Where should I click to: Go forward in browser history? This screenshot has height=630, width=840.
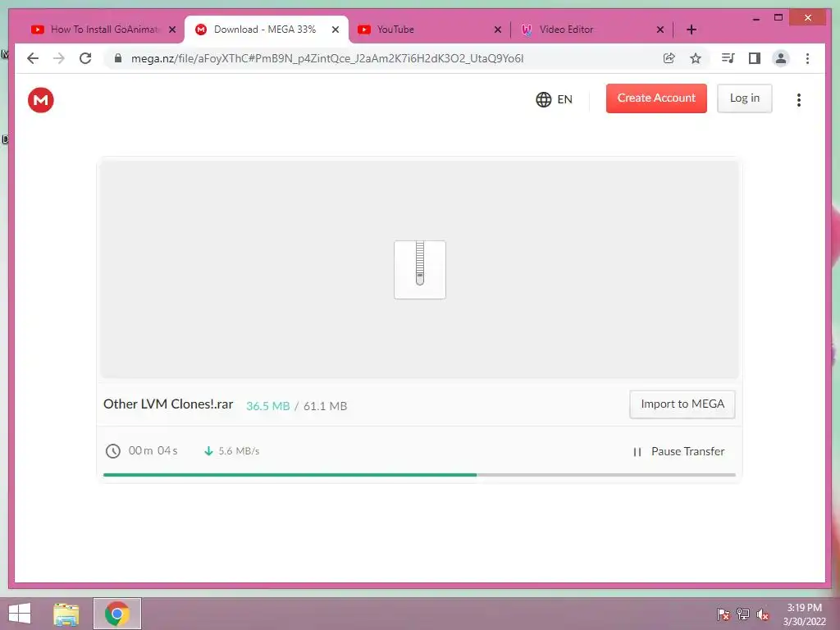tap(59, 58)
